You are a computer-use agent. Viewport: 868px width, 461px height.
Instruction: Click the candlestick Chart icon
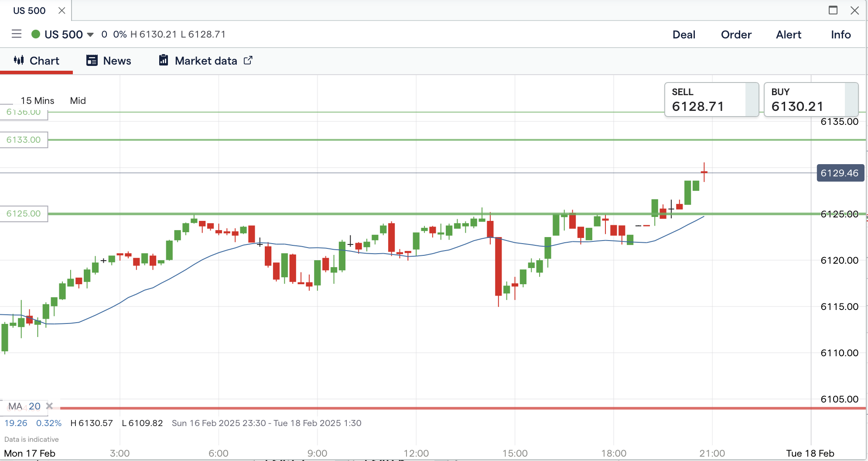[19, 60]
